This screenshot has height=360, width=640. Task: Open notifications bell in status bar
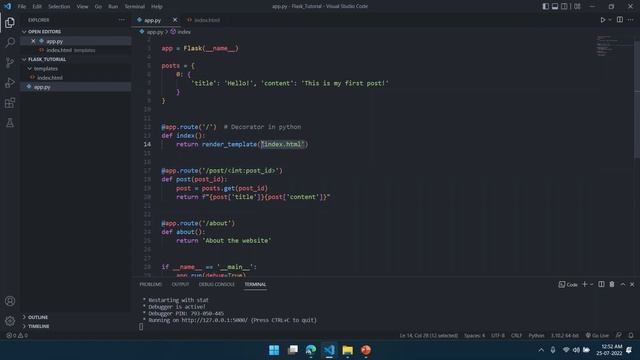tap(631, 336)
